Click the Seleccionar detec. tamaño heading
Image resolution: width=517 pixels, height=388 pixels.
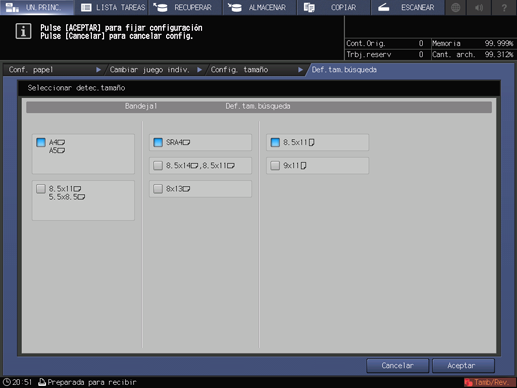coord(76,88)
